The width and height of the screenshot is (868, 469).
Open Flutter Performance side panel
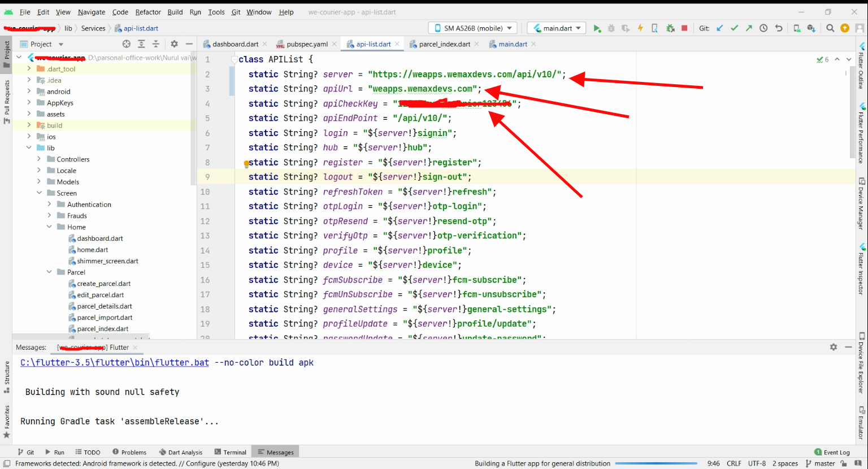coord(862,133)
